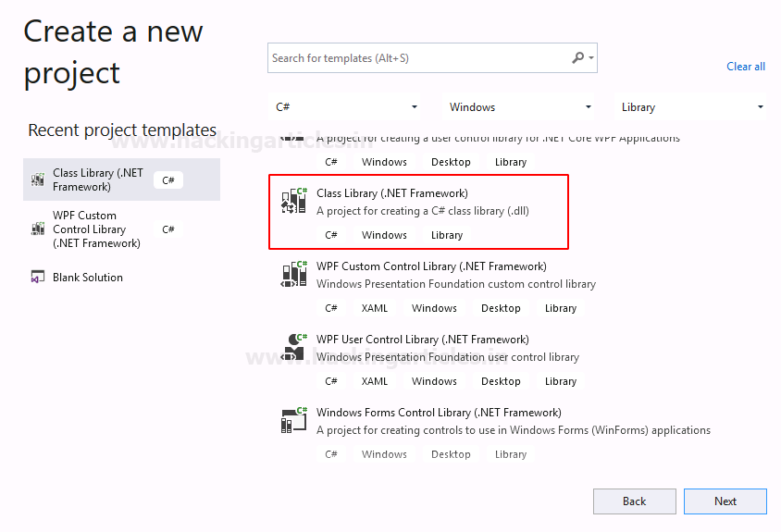Click the search magnifier icon
781x532 pixels.
tap(577, 57)
